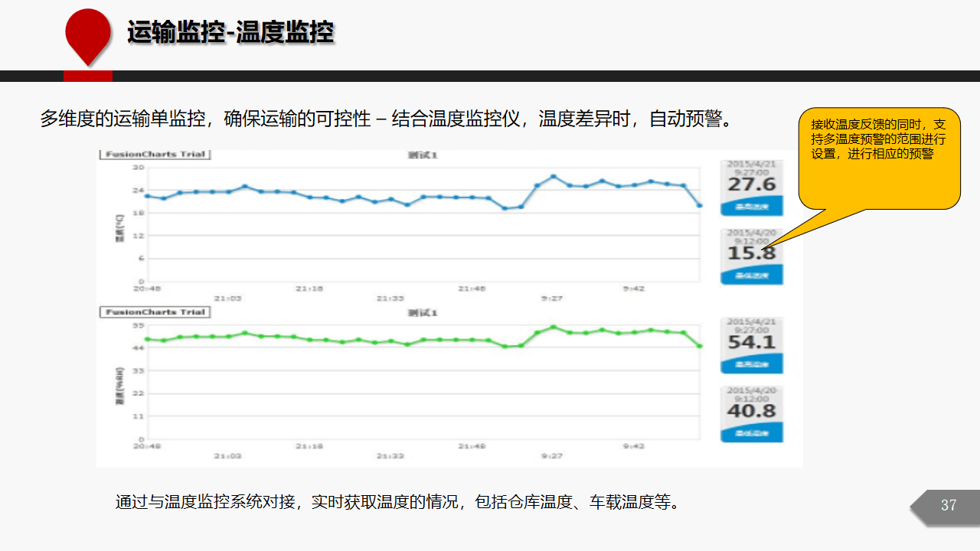Select the bottom sentence starting 通过与温度监控系统对接
Image resolution: width=980 pixels, height=551 pixels.
point(397,502)
